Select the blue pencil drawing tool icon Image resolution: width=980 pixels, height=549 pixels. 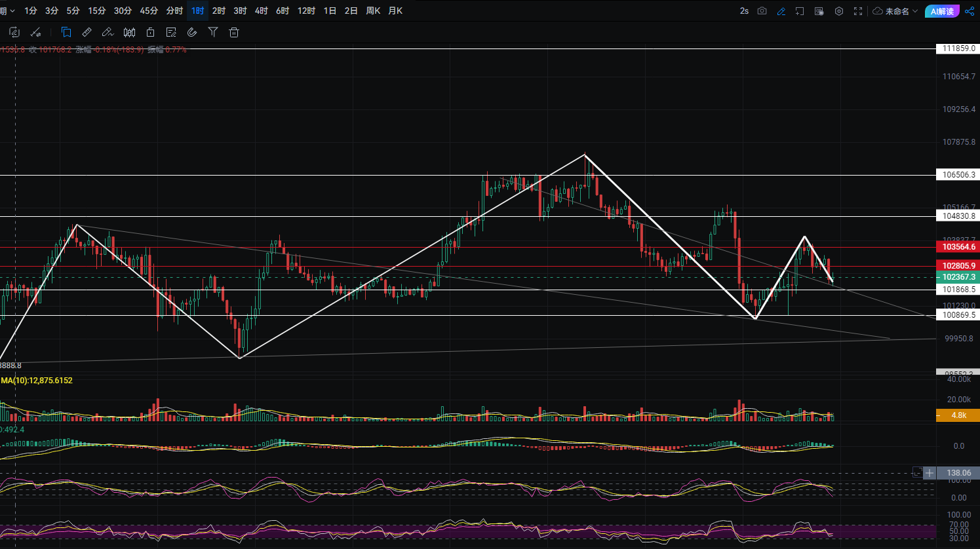tap(781, 11)
